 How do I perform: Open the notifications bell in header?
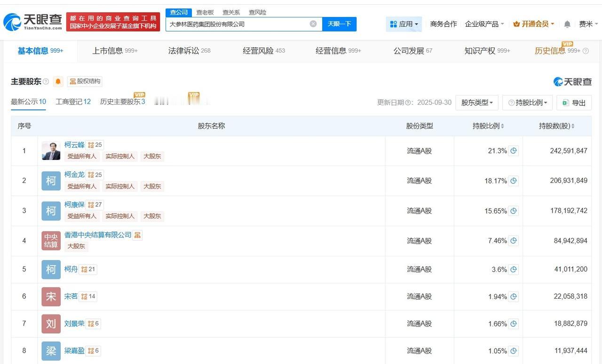point(567,24)
